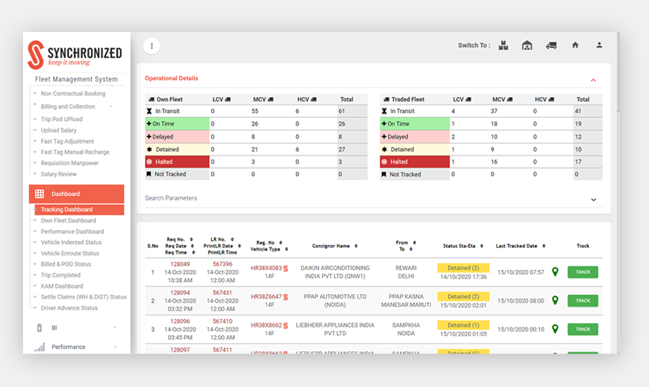Open LR number 567431 link
The image size is (649, 387).
pos(222,293)
